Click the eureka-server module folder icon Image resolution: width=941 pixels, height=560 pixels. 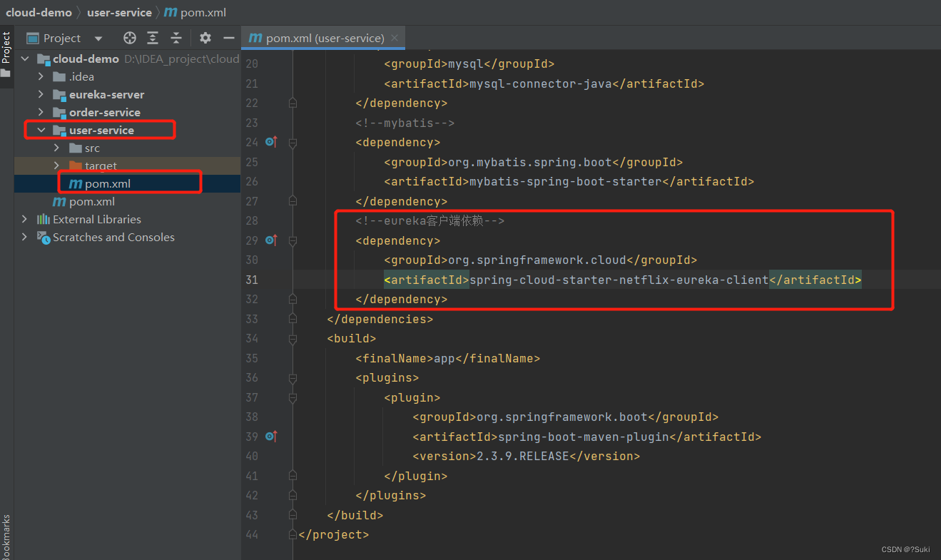[x=59, y=95]
